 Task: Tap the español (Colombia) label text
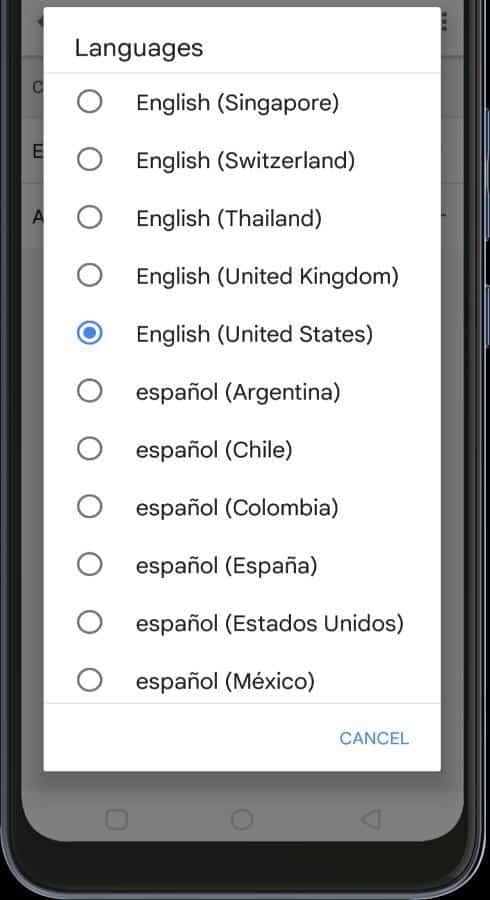click(237, 508)
